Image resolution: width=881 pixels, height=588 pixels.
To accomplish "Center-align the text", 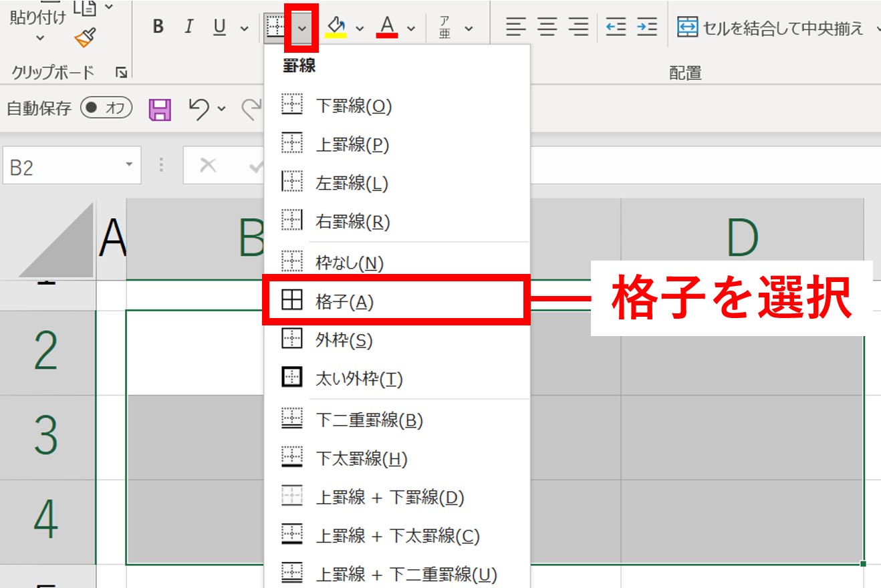I will click(x=547, y=27).
